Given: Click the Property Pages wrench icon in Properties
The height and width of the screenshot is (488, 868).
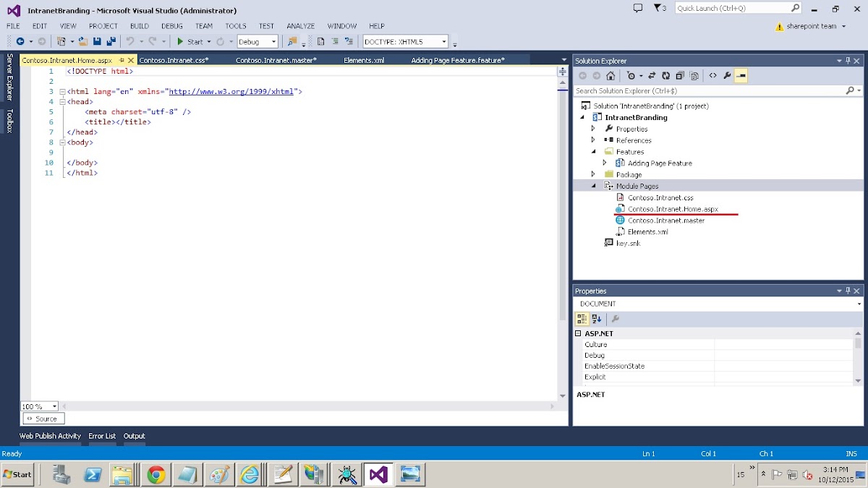Looking at the screenshot, I should click(x=616, y=318).
